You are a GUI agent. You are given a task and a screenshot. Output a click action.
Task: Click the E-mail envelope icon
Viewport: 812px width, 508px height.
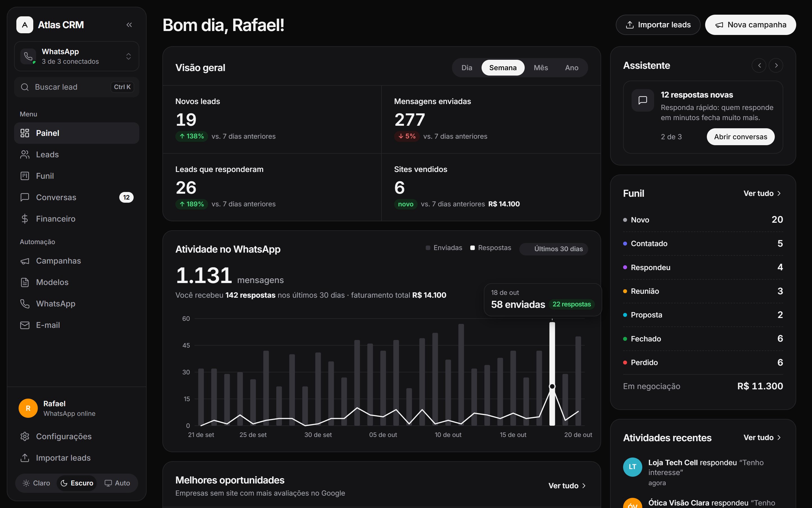point(25,325)
